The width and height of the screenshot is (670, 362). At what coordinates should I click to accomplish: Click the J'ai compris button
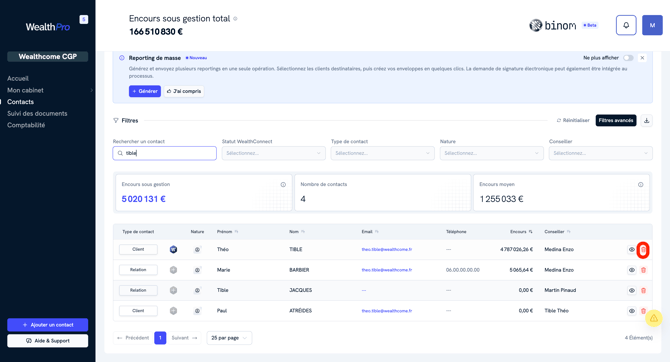tap(184, 91)
